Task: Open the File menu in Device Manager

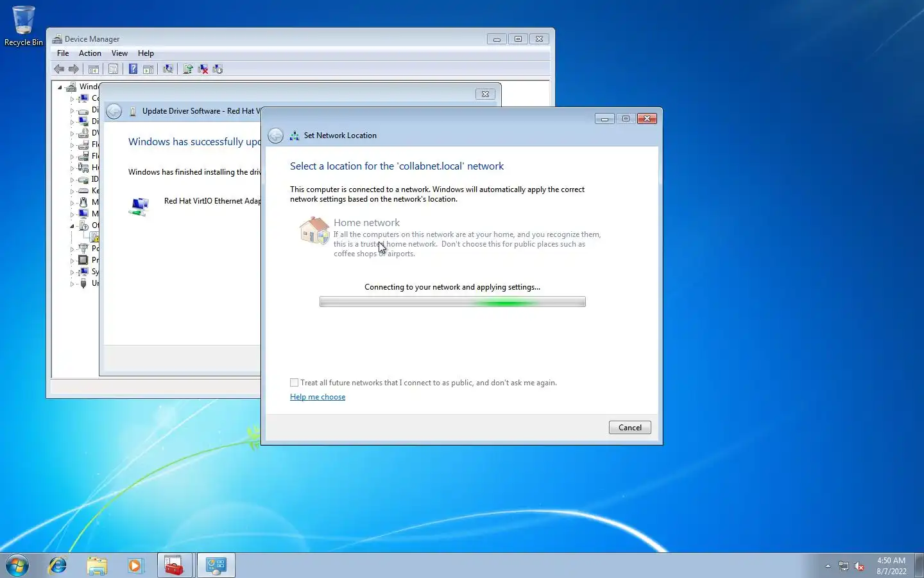Action: [63, 53]
